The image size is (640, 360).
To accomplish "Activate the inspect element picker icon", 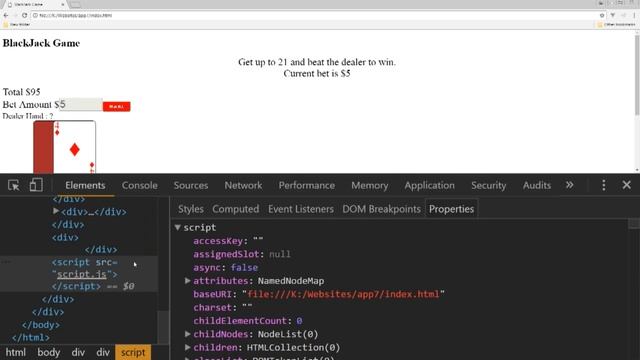I will coord(14,185).
